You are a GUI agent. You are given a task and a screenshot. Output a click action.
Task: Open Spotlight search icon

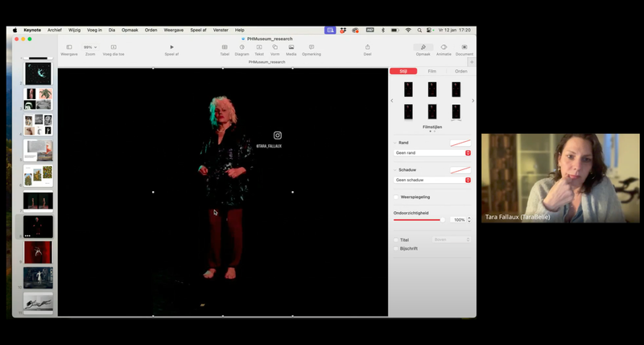pos(419,30)
